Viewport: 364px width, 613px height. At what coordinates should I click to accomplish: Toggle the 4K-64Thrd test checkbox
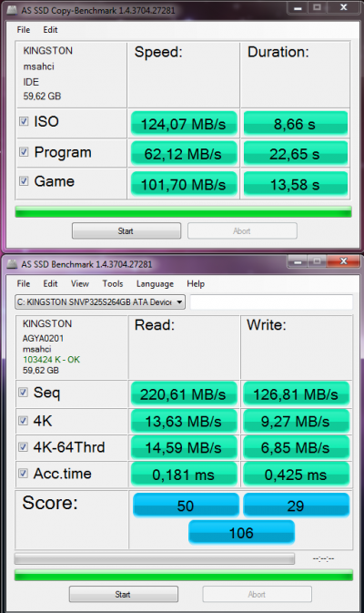24,447
